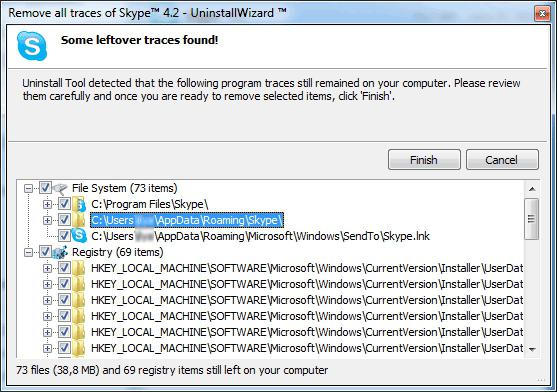Select the highlighted AppData\Roaming\Skype\ path
Viewport: 557px width, 392px height.
[x=187, y=220]
